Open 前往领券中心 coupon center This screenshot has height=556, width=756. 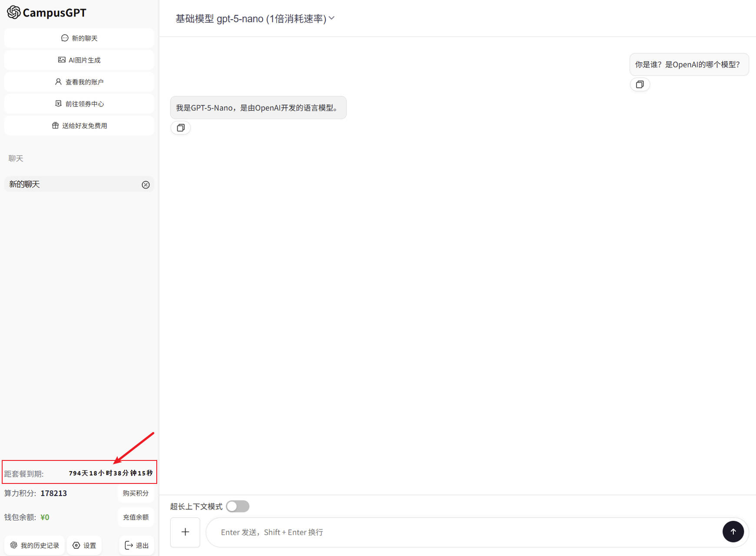click(79, 104)
